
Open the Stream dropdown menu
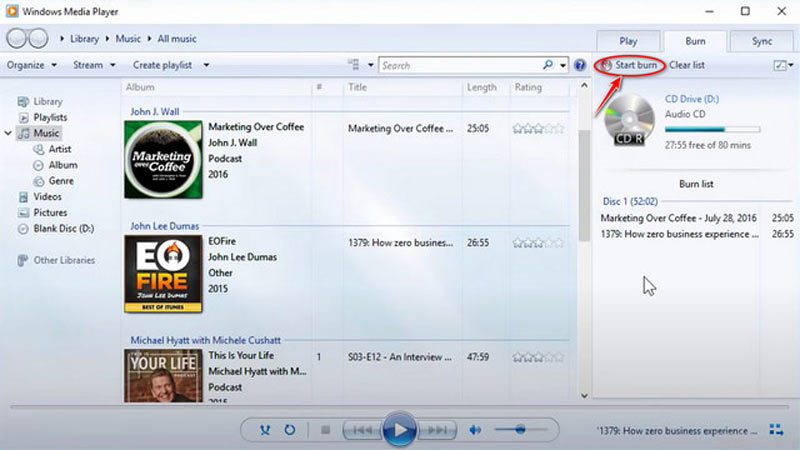pyautogui.click(x=94, y=65)
